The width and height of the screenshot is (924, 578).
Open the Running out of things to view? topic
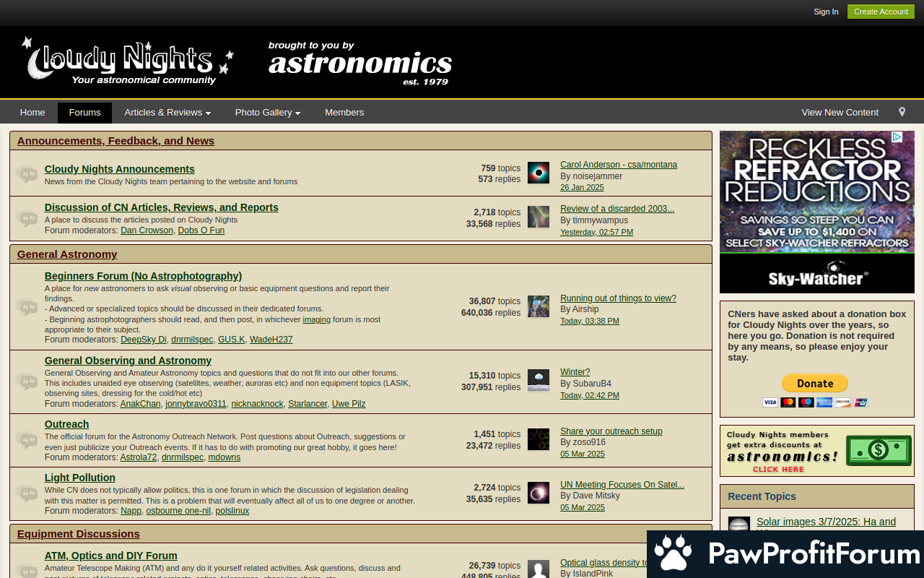[x=618, y=298]
